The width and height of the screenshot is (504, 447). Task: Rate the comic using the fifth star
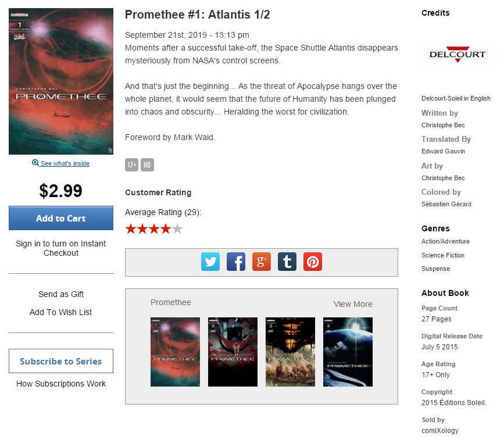[x=177, y=229]
